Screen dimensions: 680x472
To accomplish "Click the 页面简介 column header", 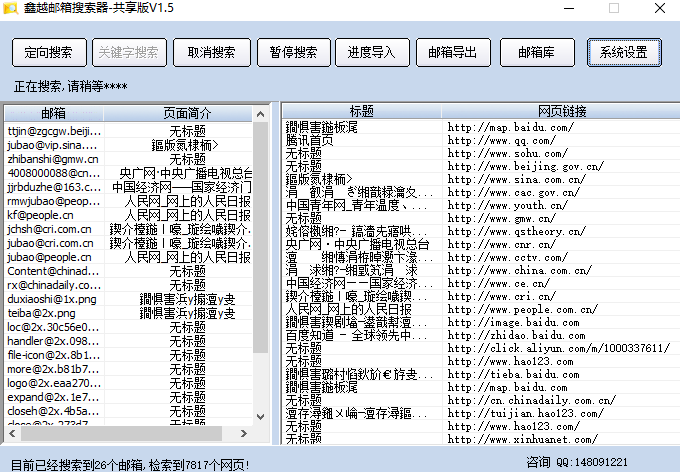I will (178, 113).
